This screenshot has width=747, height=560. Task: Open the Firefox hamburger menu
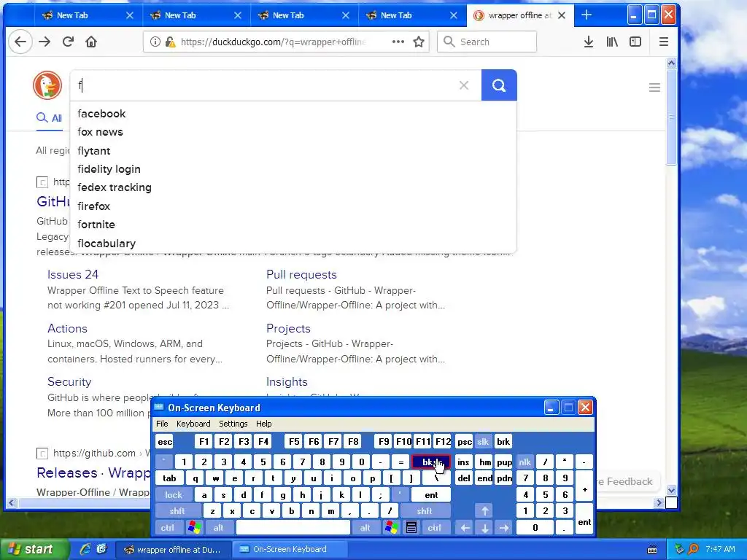[x=664, y=42]
